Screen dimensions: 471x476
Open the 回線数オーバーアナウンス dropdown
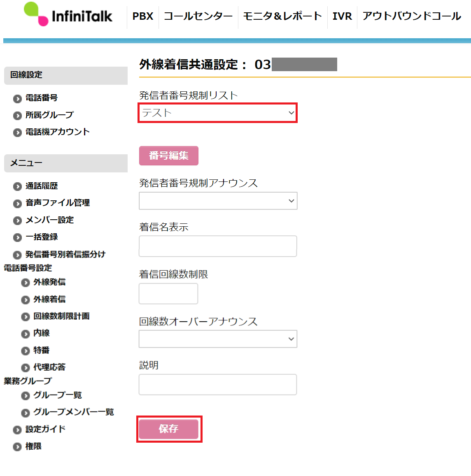(x=218, y=339)
